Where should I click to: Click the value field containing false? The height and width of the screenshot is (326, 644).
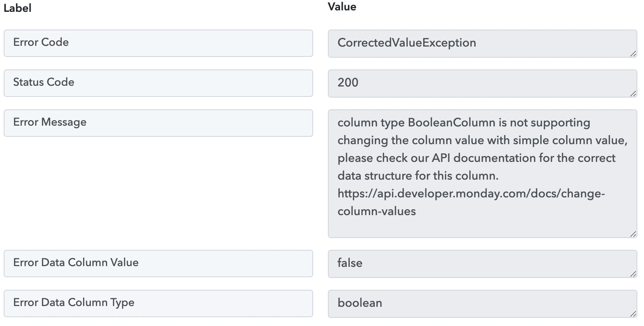pos(482,264)
